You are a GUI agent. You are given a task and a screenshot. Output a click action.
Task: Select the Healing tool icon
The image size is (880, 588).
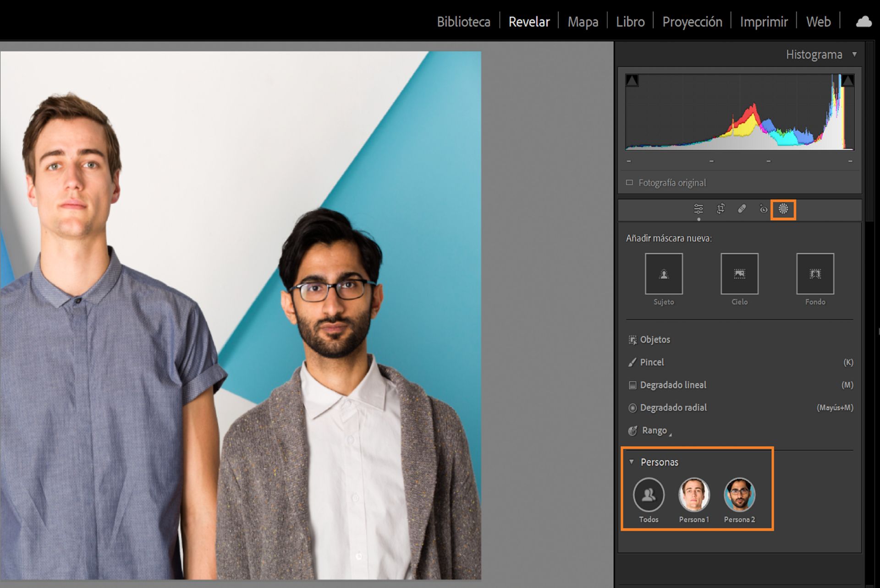pyautogui.click(x=742, y=209)
